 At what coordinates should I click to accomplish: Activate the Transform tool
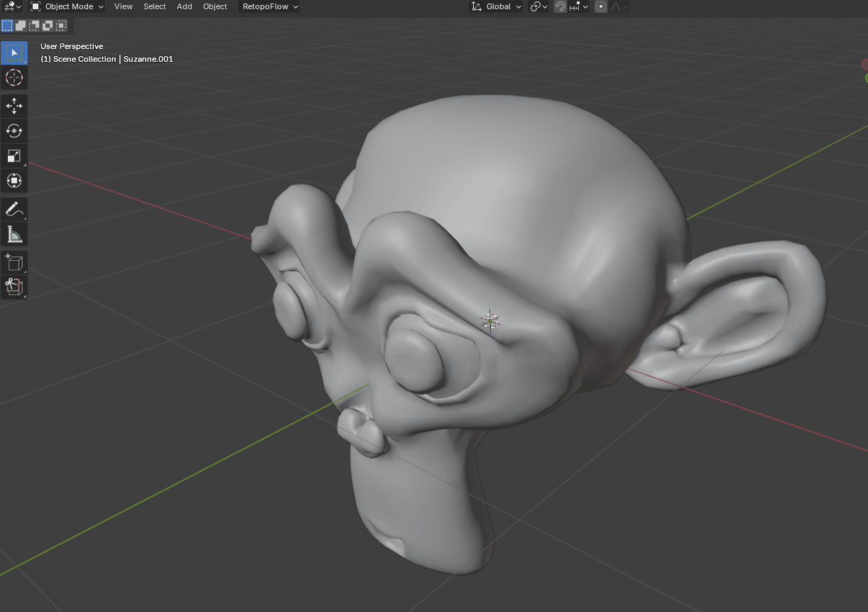coord(14,181)
